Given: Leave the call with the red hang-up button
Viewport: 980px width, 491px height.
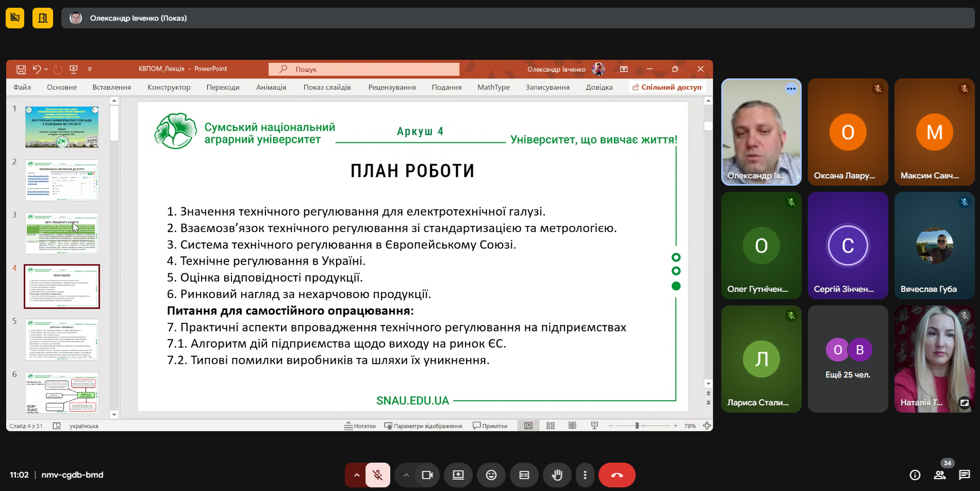Looking at the screenshot, I should pos(617,475).
